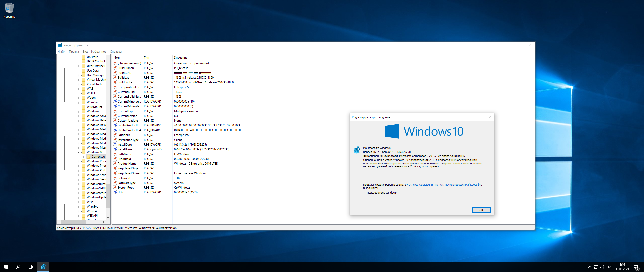Collapse the Windows NT tree node
This screenshot has width=644, height=272.
point(78,152)
